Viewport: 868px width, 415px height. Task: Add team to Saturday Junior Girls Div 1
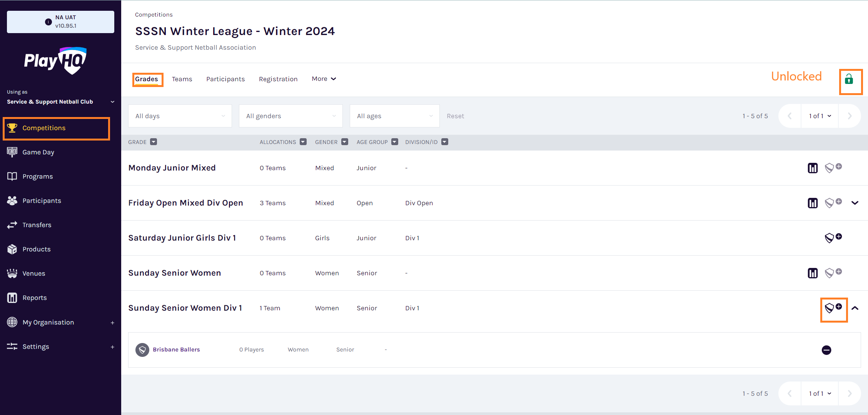coord(833,238)
